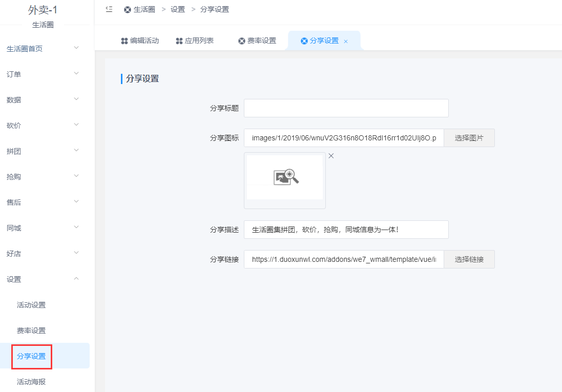562x392 pixels.
Task: Click the 分享图标 path input field
Action: coord(344,138)
